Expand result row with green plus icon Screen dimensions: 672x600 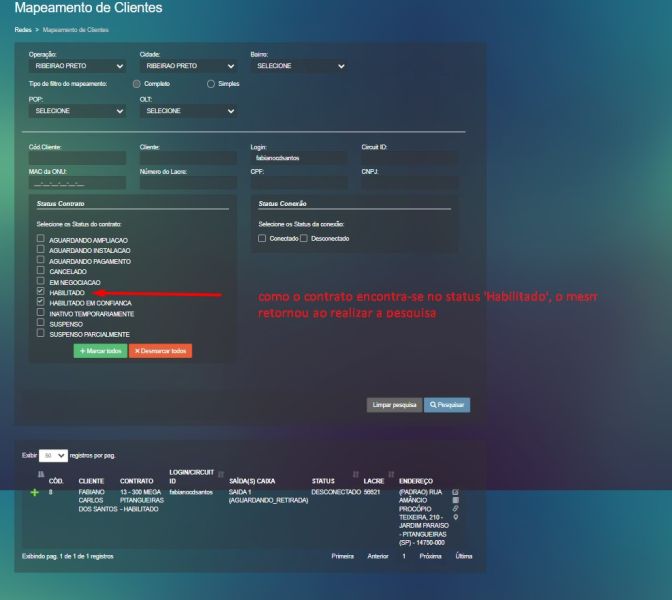[x=36, y=493]
